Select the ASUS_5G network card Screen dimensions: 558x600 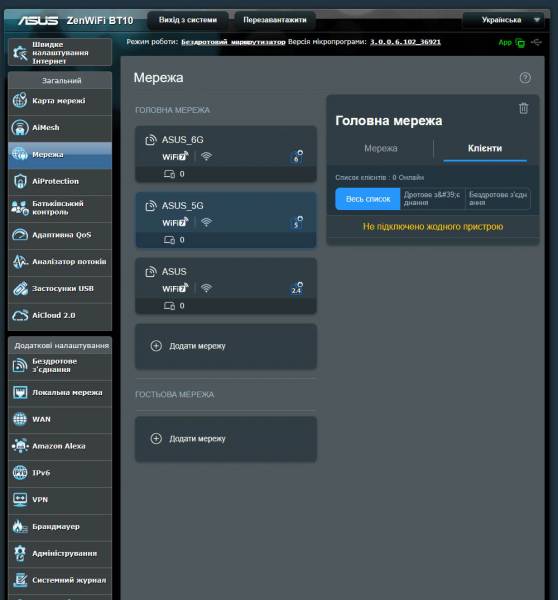click(226, 220)
